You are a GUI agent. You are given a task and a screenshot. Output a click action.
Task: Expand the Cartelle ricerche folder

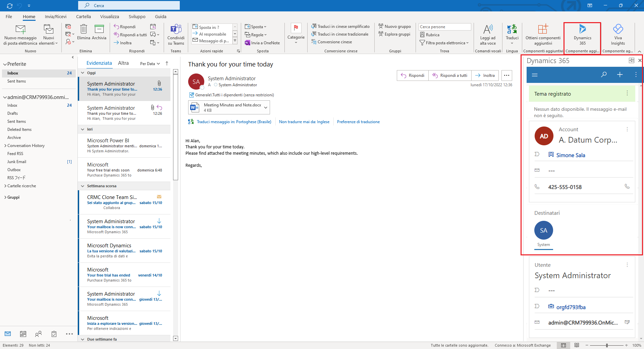coord(5,186)
